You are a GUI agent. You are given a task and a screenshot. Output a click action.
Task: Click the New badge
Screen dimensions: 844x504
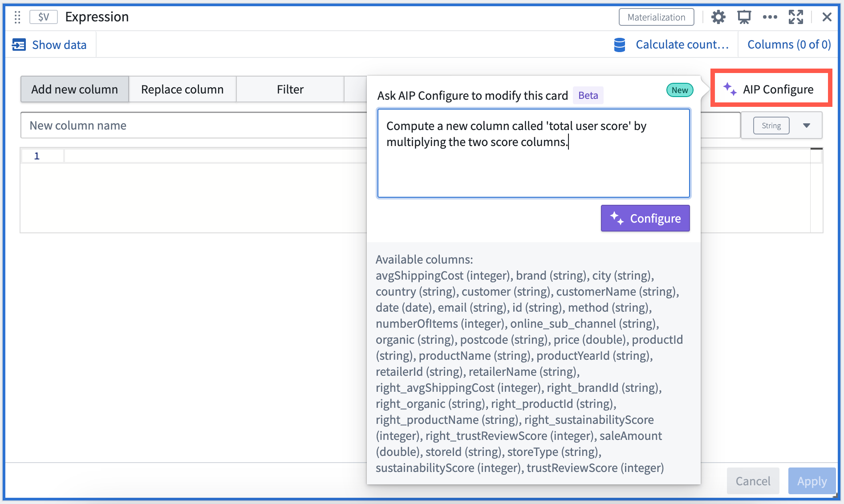point(680,90)
